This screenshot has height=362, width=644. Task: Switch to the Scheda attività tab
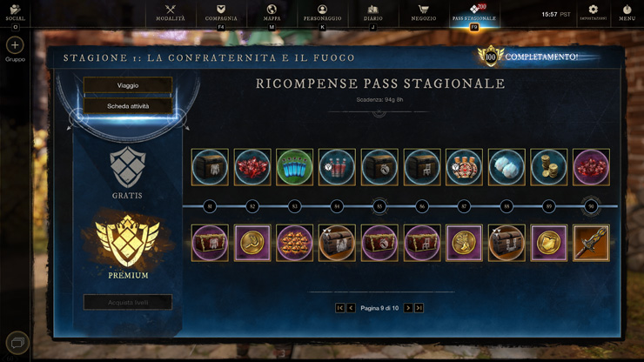coord(128,106)
